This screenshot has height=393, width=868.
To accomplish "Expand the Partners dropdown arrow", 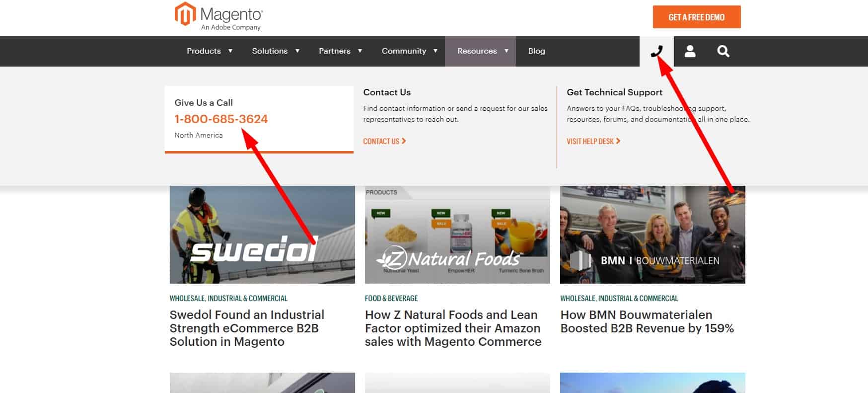I will (360, 51).
